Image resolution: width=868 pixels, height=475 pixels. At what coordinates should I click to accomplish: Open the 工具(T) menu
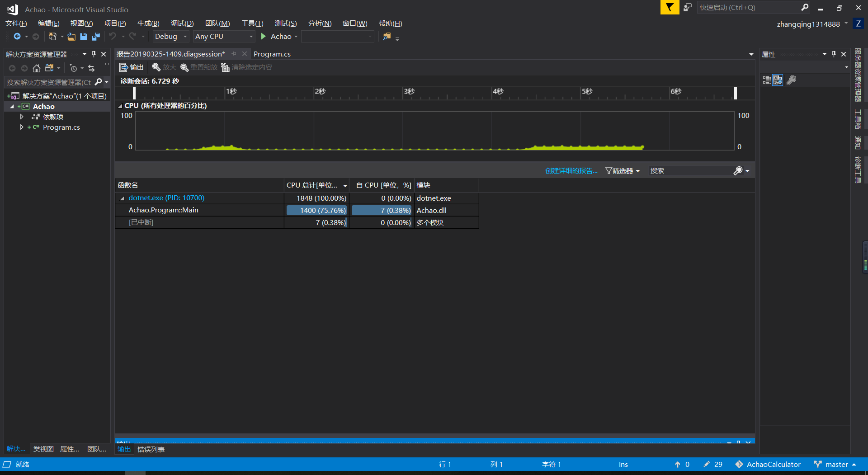(x=252, y=24)
